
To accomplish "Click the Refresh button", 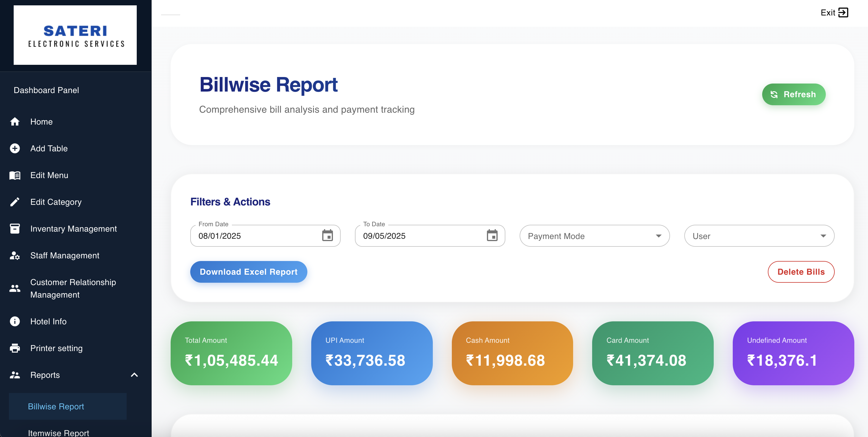I will pyautogui.click(x=794, y=94).
